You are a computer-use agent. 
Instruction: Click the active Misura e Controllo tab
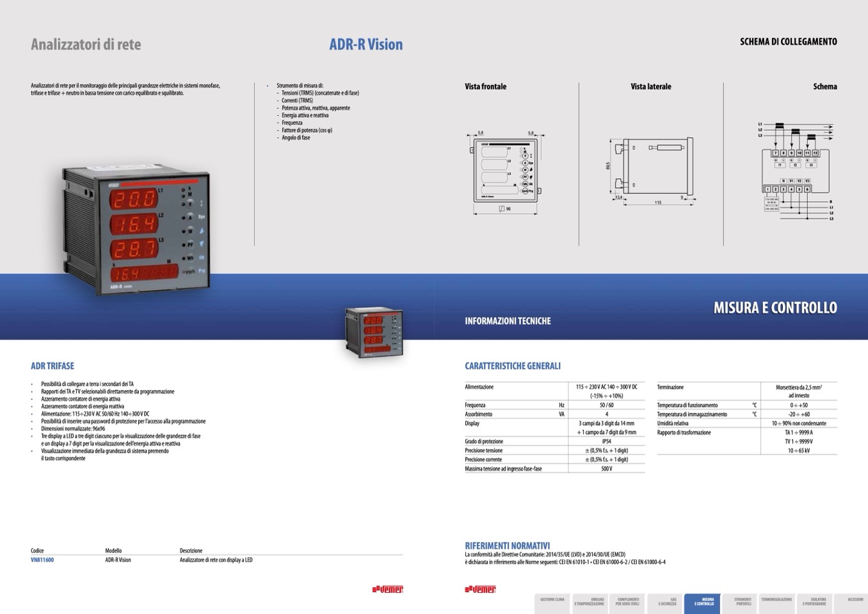click(x=703, y=603)
